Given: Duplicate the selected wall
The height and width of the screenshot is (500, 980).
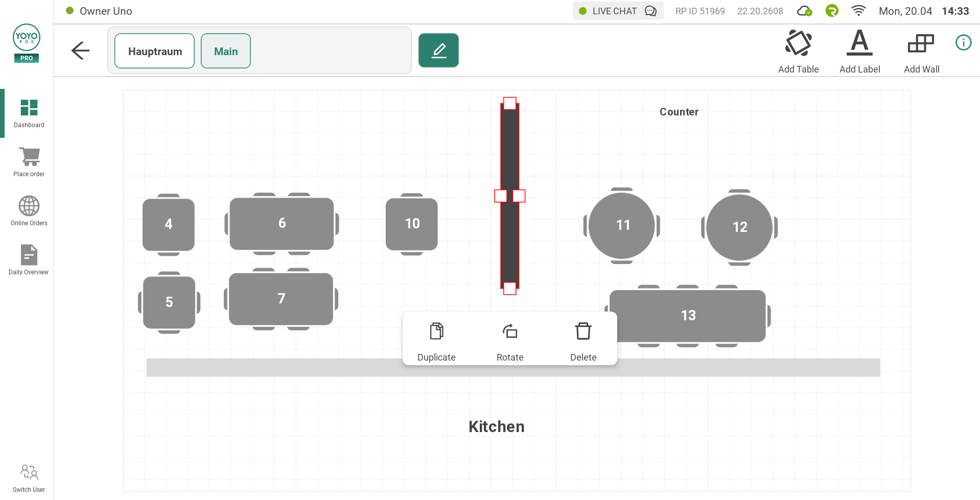Looking at the screenshot, I should coord(436,341).
